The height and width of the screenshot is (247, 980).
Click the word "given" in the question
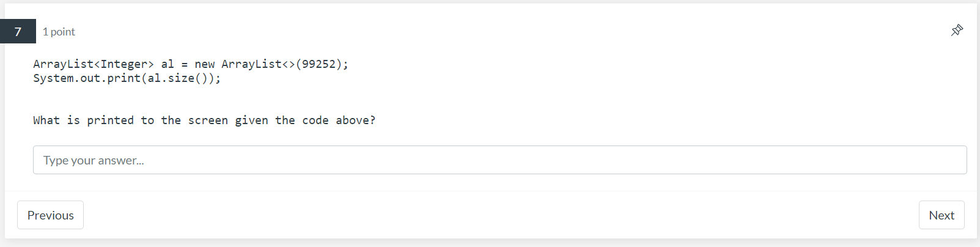pos(251,120)
